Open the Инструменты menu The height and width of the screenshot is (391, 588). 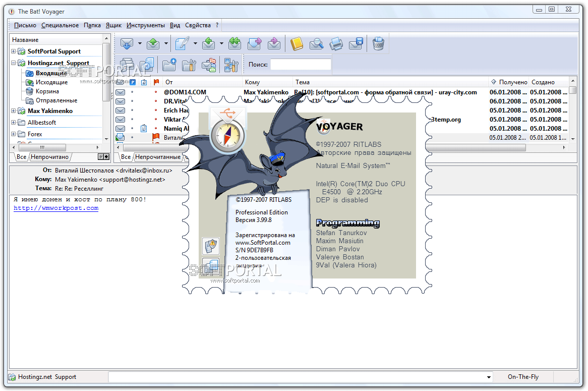pyautogui.click(x=145, y=25)
